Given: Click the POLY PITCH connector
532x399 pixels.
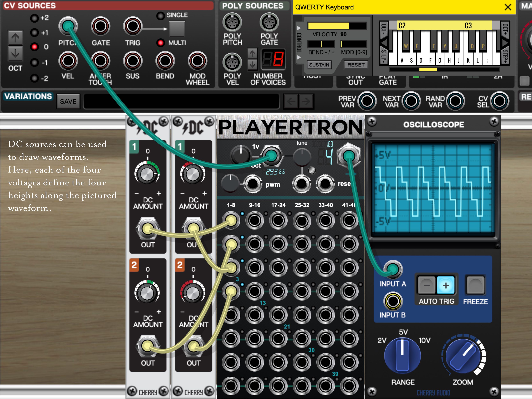Looking at the screenshot, I should (232, 22).
